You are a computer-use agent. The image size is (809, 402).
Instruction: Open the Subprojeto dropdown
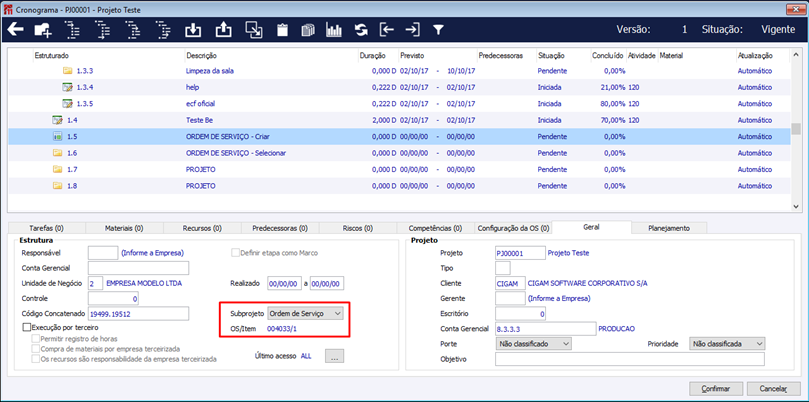point(305,313)
